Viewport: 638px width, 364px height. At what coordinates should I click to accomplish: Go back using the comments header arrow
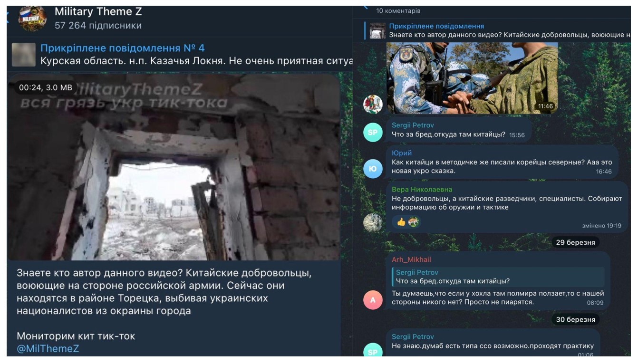(365, 7)
